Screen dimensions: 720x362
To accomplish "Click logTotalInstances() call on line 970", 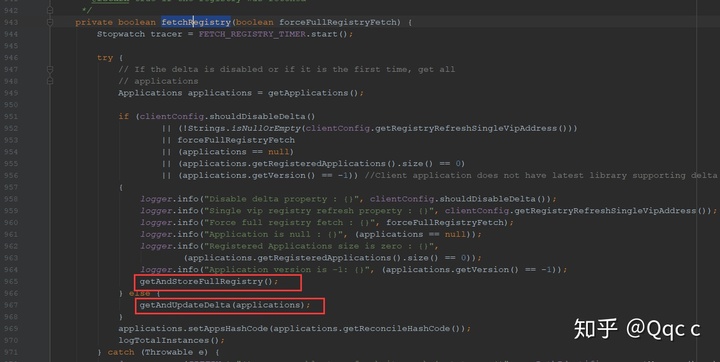I will pos(169,340).
